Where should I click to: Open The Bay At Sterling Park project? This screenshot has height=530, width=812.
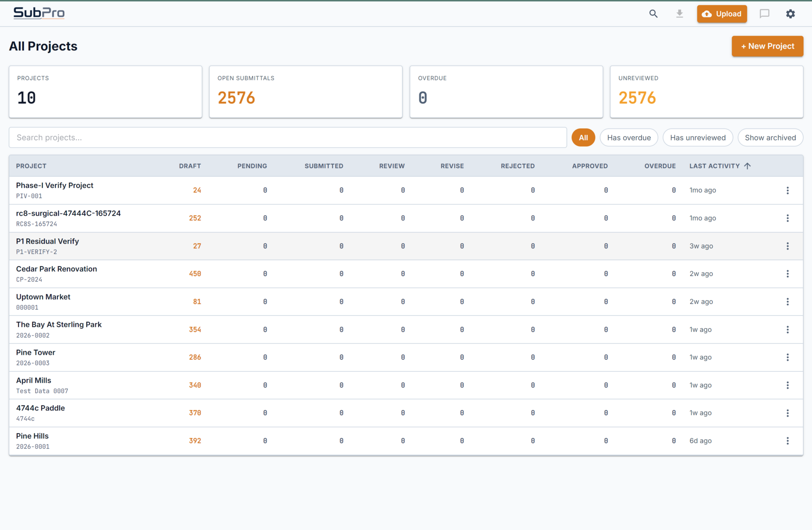point(59,325)
